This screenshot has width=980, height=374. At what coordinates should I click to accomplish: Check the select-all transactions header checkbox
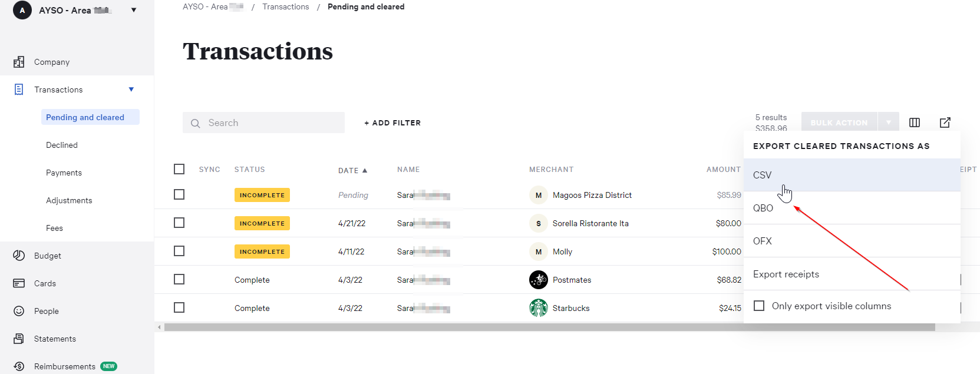click(x=179, y=169)
